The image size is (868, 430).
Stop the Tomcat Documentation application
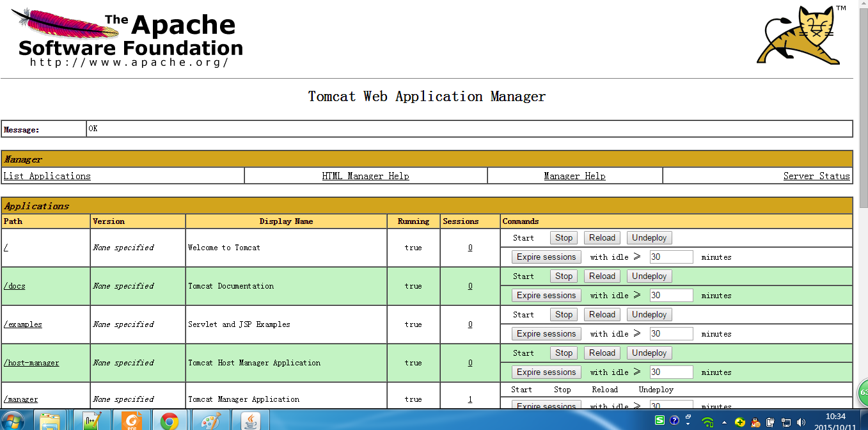click(564, 276)
